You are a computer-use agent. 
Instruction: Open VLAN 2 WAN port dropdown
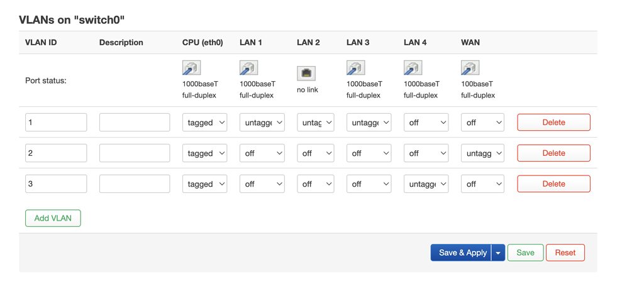[x=482, y=153]
